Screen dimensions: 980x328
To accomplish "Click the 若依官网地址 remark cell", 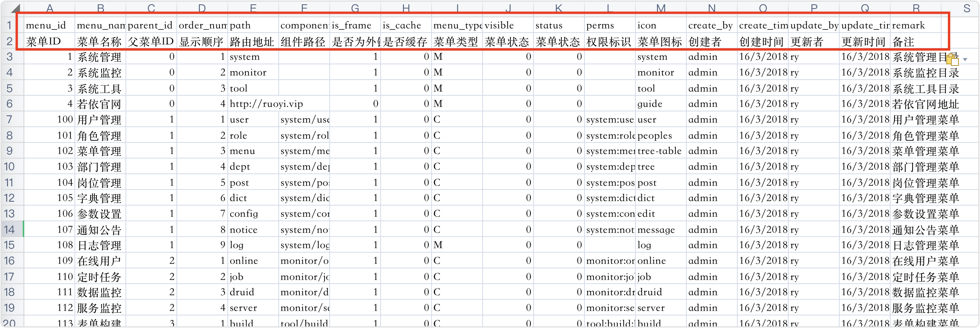I will (926, 104).
